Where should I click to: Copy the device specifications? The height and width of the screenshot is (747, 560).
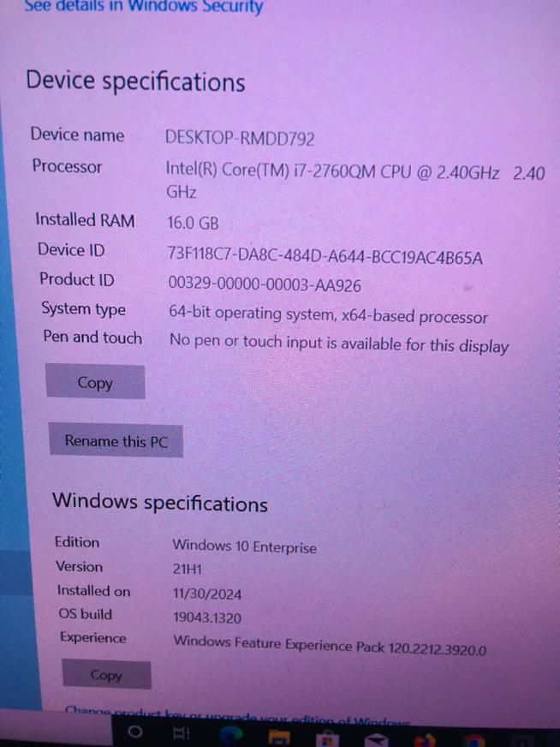pyautogui.click(x=95, y=381)
